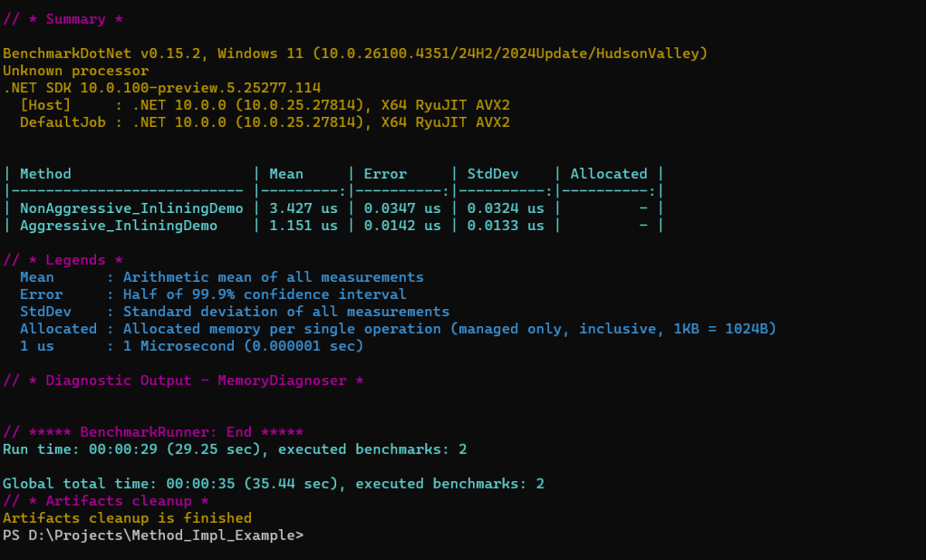Image resolution: width=926 pixels, height=560 pixels.
Task: Click the 1.151 us mean value
Action: [x=304, y=226]
